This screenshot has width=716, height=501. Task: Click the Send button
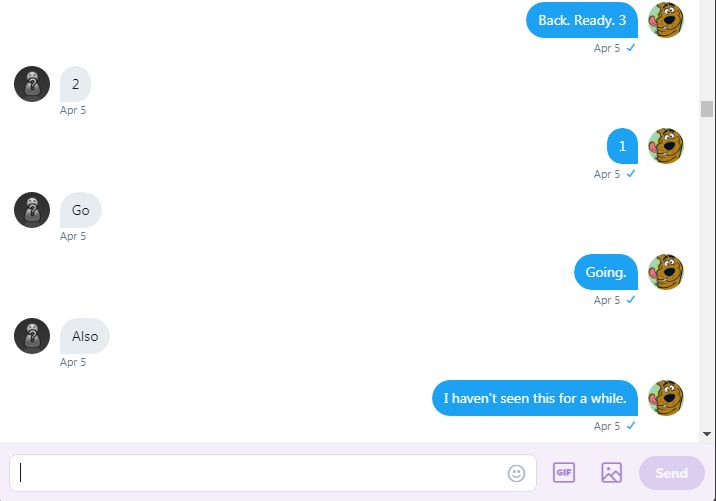click(671, 473)
